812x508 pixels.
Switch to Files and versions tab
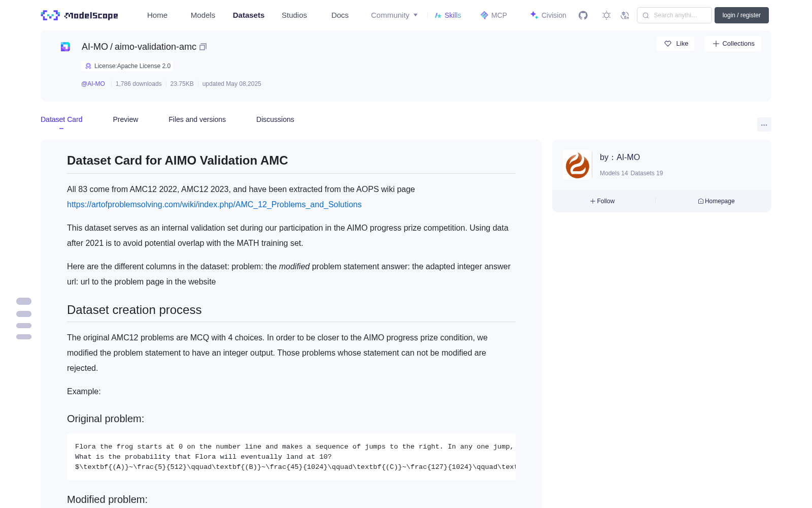coord(197,119)
